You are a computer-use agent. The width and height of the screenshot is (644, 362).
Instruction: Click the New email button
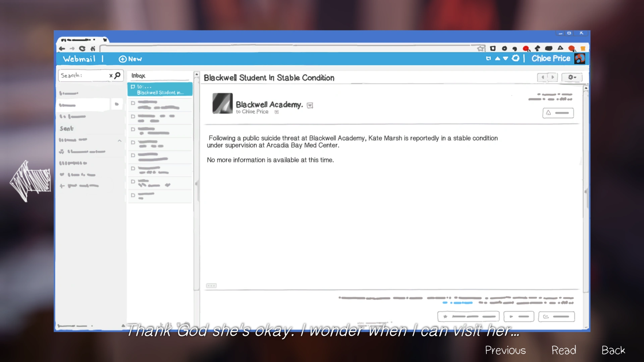point(130,59)
